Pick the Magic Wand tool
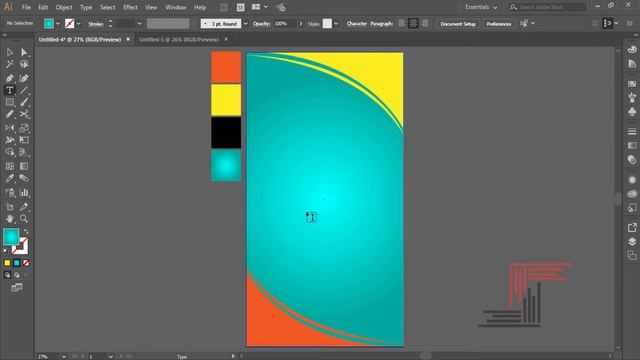Screen dimensions: 640x360 point(9,64)
